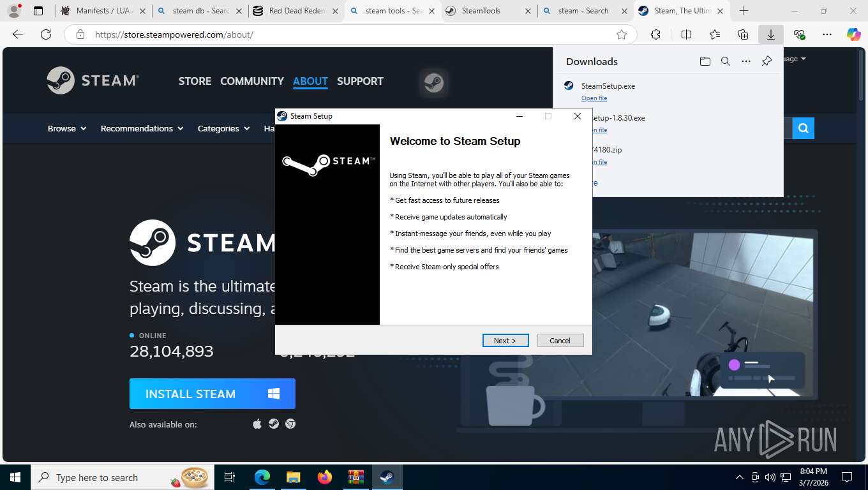Open browser essentials heart icon

pyautogui.click(x=799, y=34)
